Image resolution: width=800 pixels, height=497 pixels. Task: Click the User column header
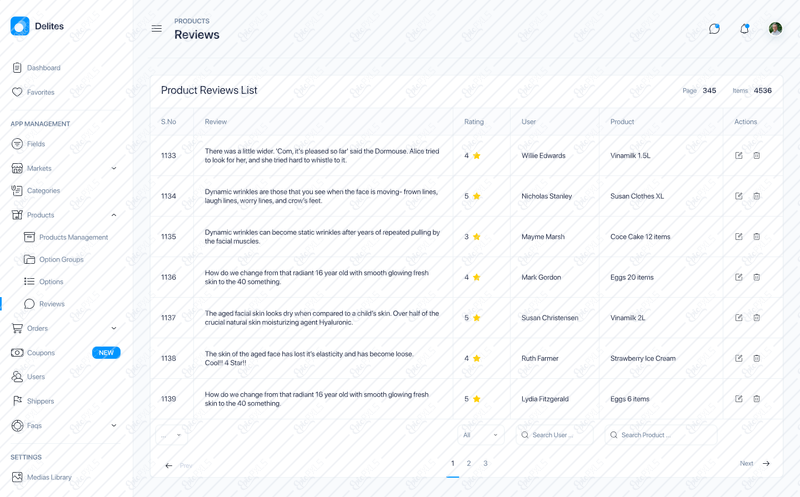(529, 121)
